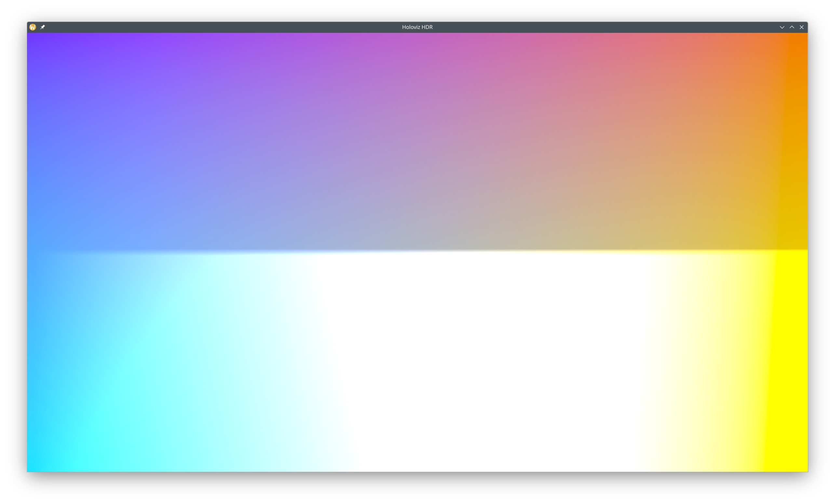
Task: Click empty title bar left of the title
Action: click(220, 27)
